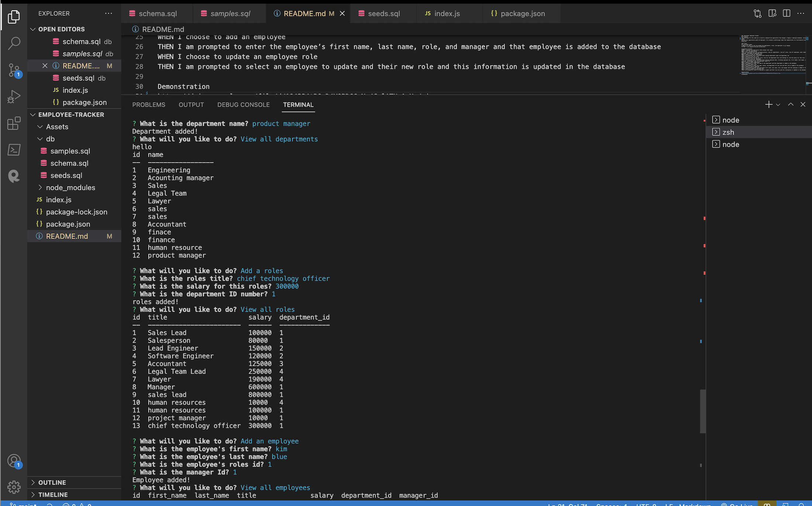Open package-lock.json in the file tree

(x=74, y=212)
